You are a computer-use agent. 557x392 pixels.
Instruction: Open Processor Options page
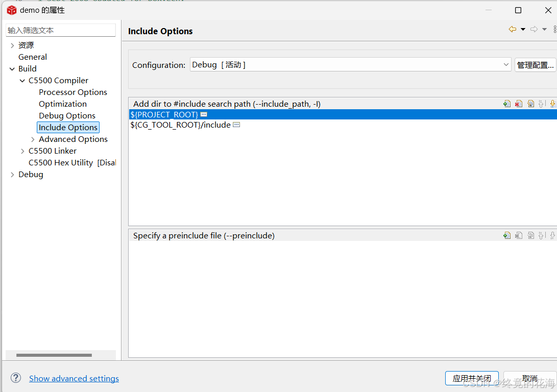coord(73,92)
